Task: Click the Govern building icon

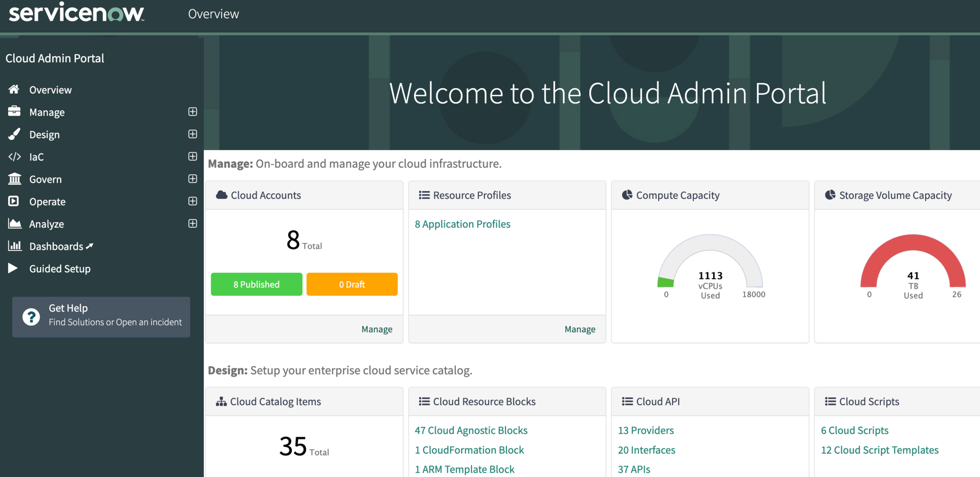Action: 14,179
